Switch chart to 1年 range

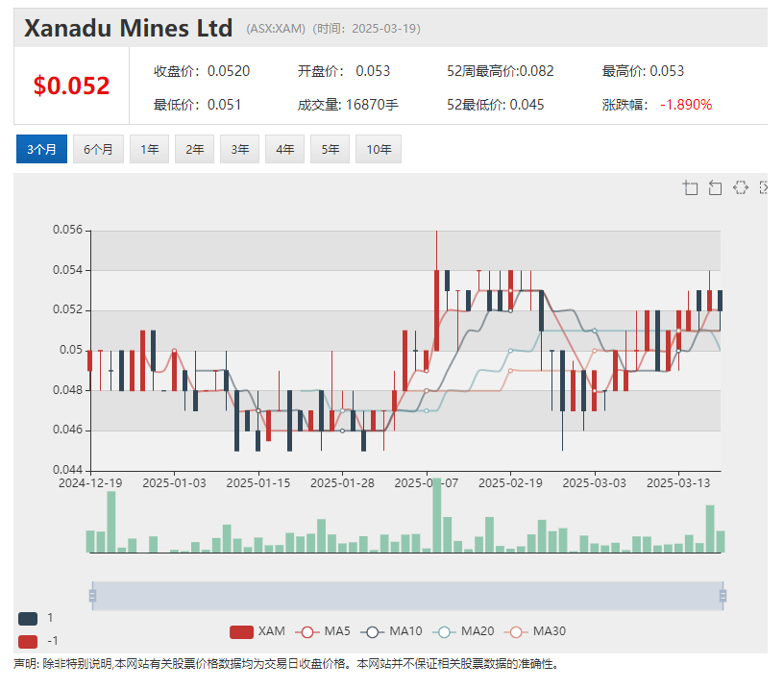click(150, 149)
